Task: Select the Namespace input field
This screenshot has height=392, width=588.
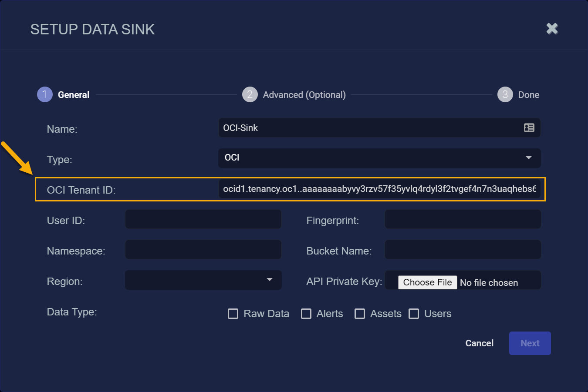Action: [203, 250]
